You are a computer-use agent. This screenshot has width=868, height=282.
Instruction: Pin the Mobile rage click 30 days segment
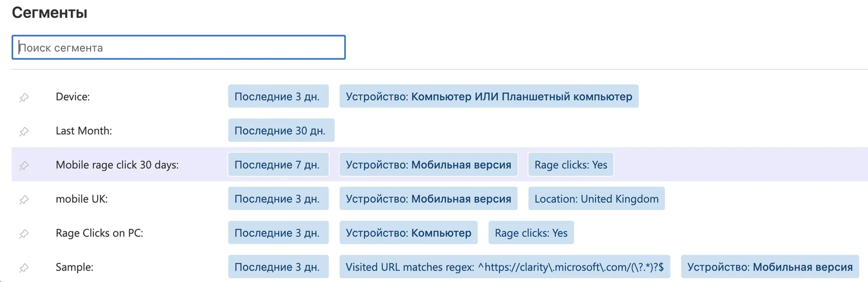click(24, 165)
